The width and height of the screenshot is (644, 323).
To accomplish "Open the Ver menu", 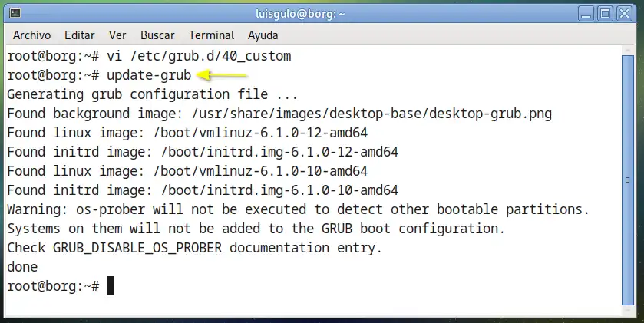I will (x=117, y=35).
